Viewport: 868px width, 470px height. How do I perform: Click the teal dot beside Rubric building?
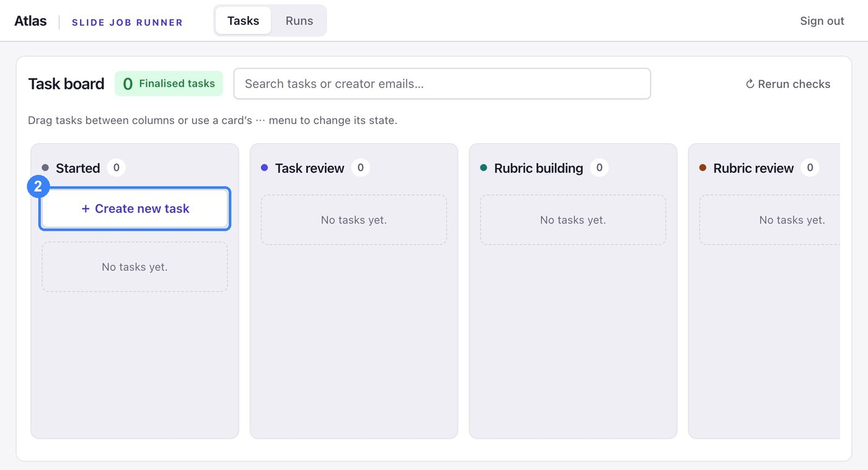[x=484, y=167]
